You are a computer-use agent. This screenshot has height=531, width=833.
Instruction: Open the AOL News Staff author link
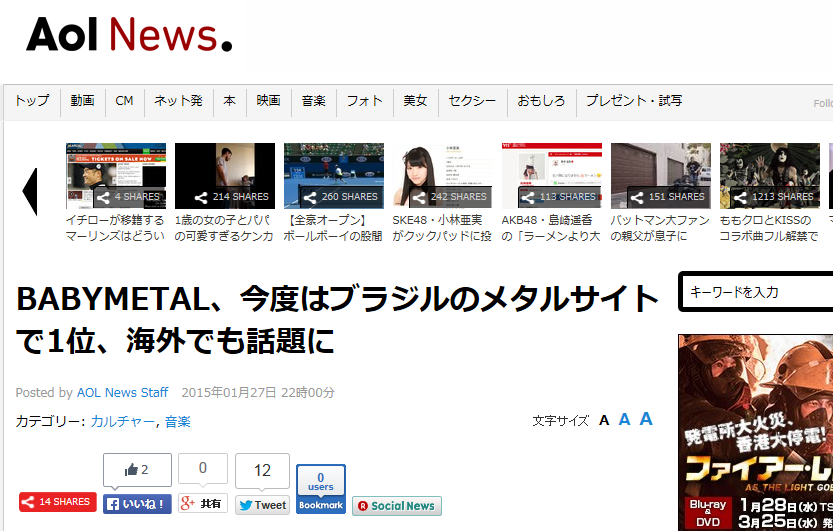122,392
